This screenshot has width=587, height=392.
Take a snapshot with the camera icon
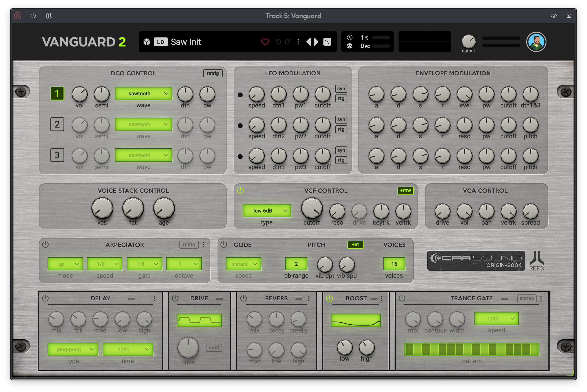coord(569,16)
